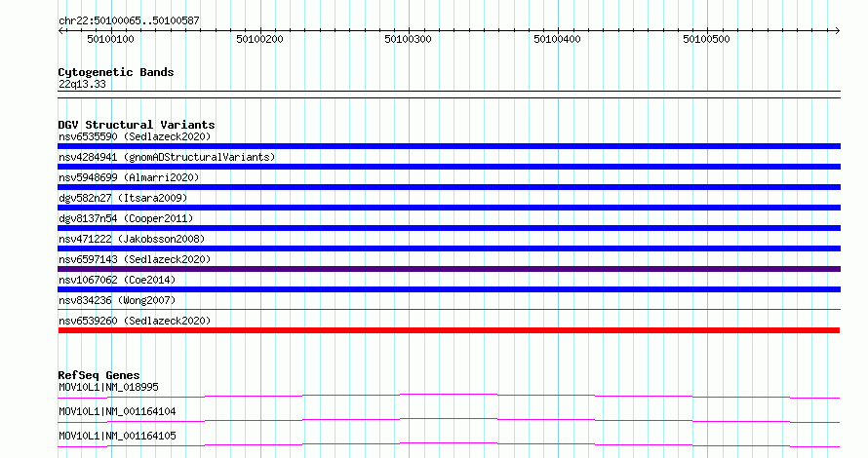The height and width of the screenshot is (458, 868).
Task: Click ruler position 50100200
Action: (259, 39)
